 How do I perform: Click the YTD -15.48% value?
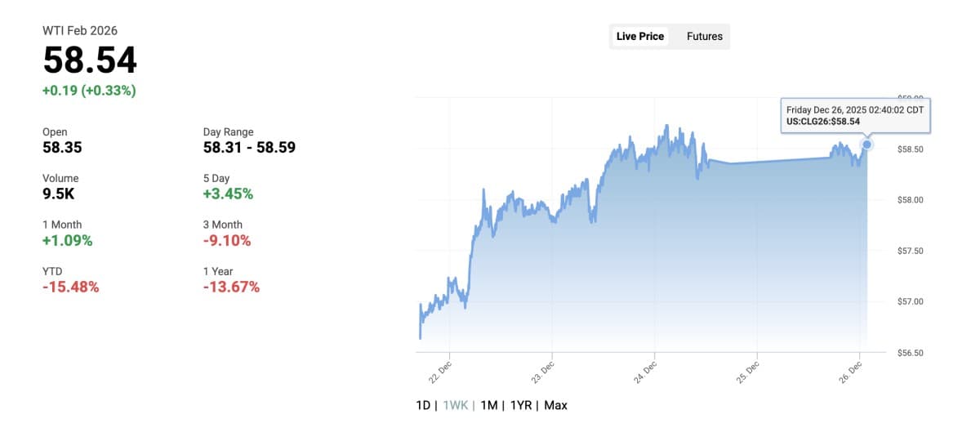[70, 287]
